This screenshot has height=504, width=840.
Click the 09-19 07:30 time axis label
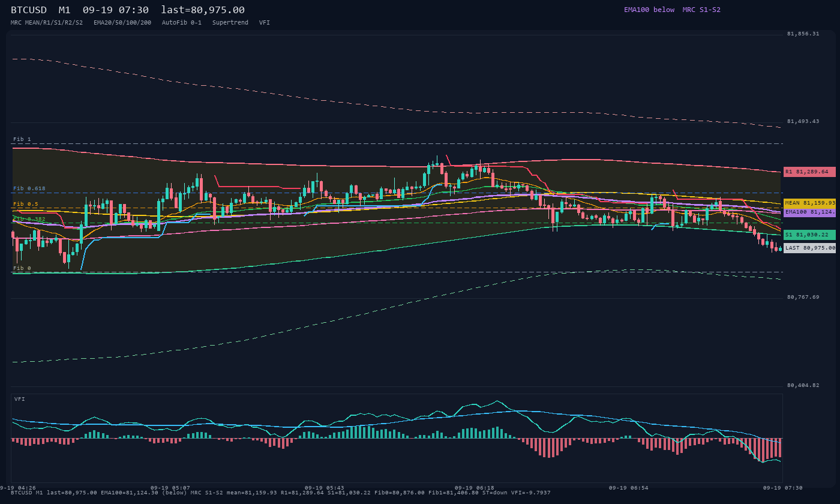coord(783,488)
